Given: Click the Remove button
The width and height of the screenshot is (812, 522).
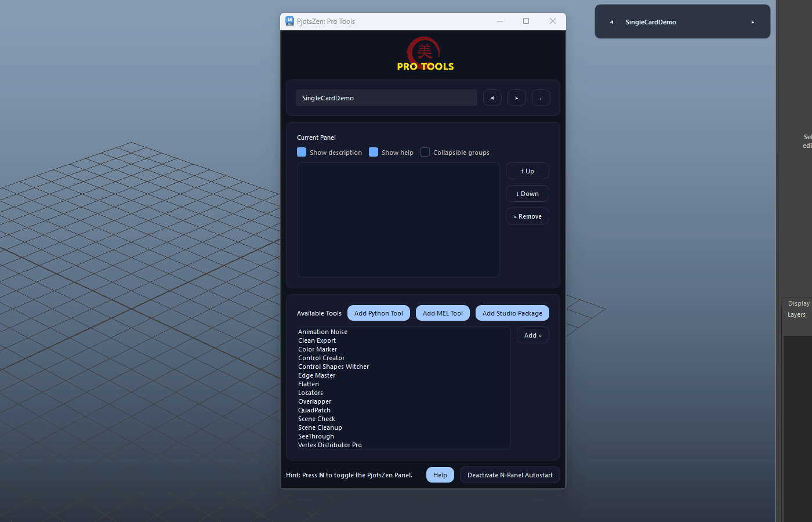Looking at the screenshot, I should [527, 216].
